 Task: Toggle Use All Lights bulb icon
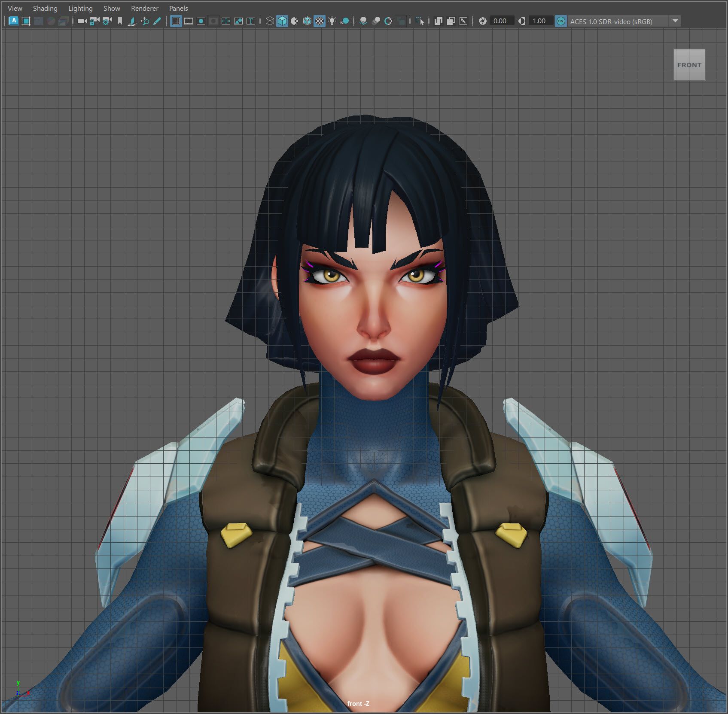332,21
